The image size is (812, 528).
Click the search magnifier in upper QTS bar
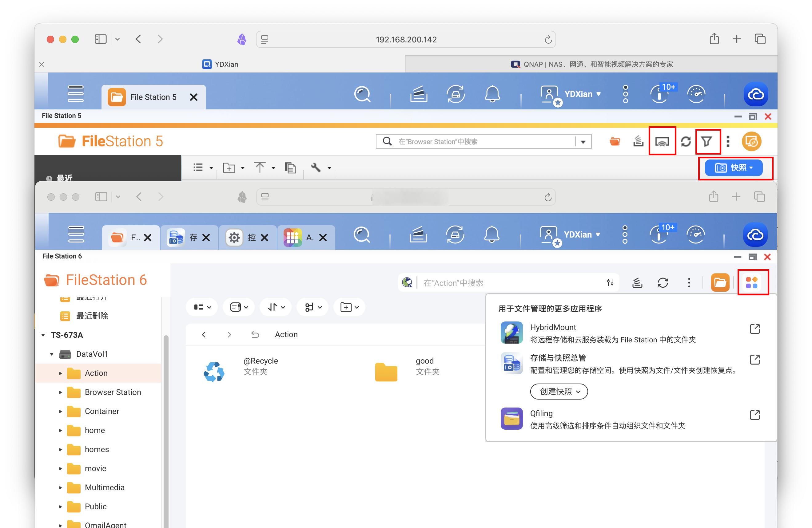362,94
